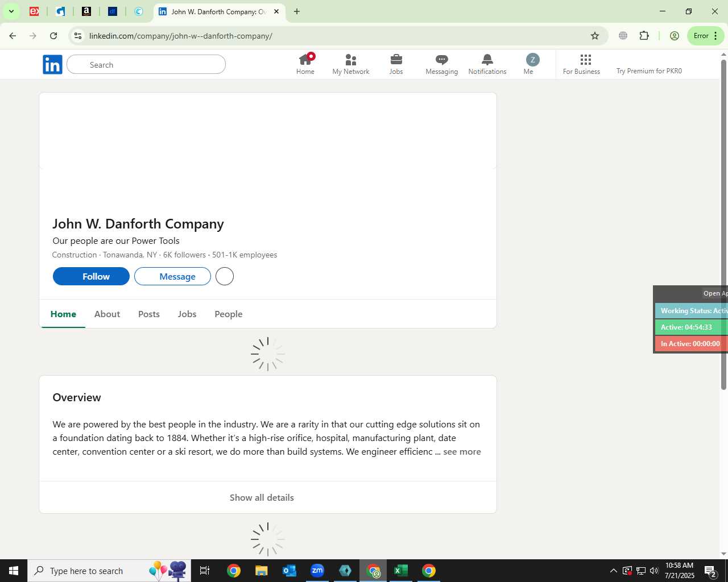728x582 pixels.
Task: Click the In Active 00:00:00 timer
Action: [x=692, y=344]
